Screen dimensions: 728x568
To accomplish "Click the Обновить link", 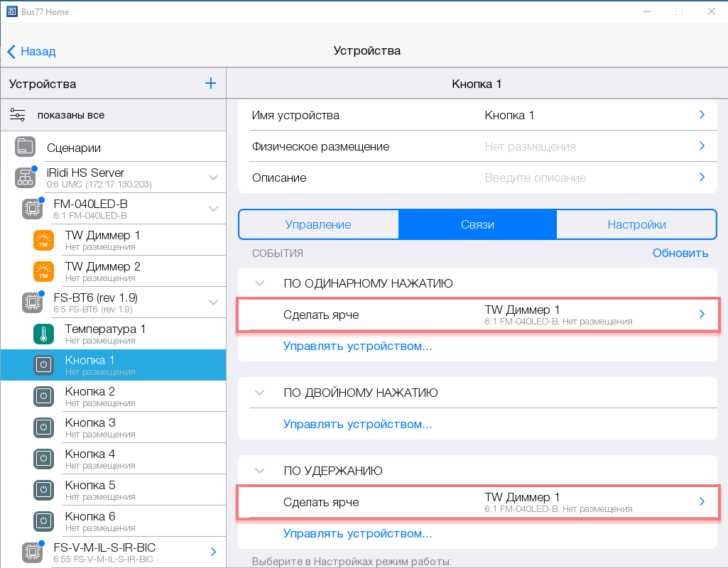I will pyautogui.click(x=680, y=253).
